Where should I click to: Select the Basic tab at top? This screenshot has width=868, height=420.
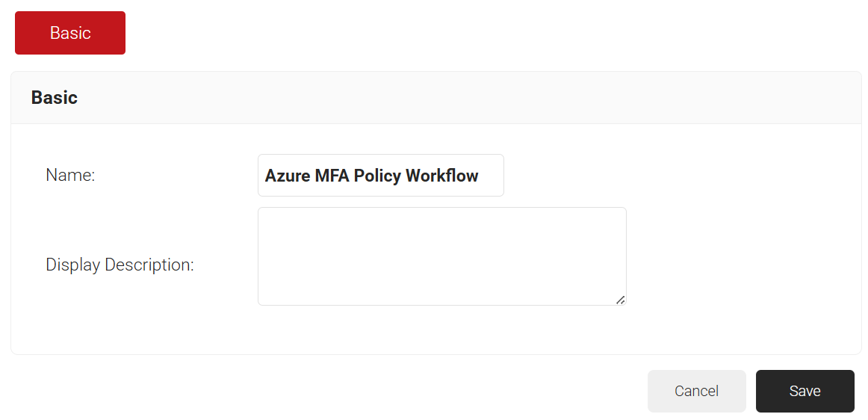click(70, 33)
